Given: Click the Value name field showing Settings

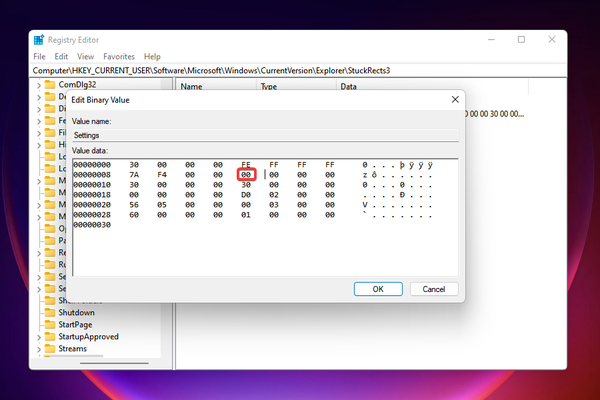Looking at the screenshot, I should pyautogui.click(x=266, y=135).
